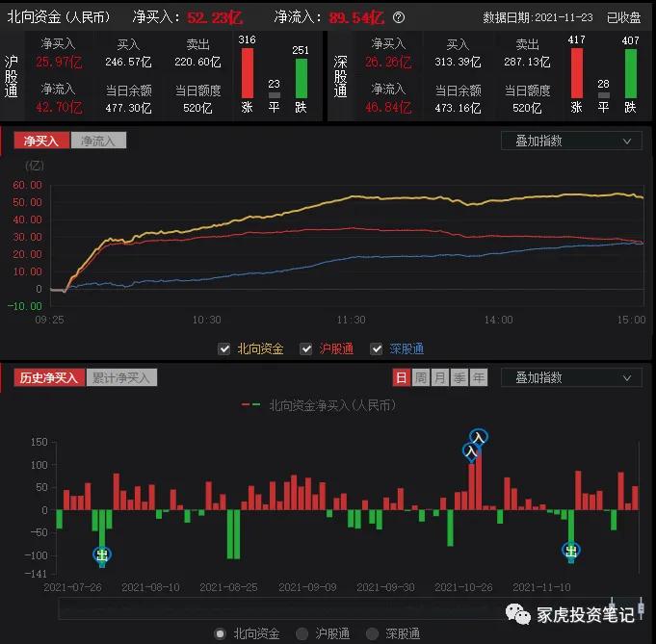Toggle the 深股通 line checkbox

(x=377, y=348)
